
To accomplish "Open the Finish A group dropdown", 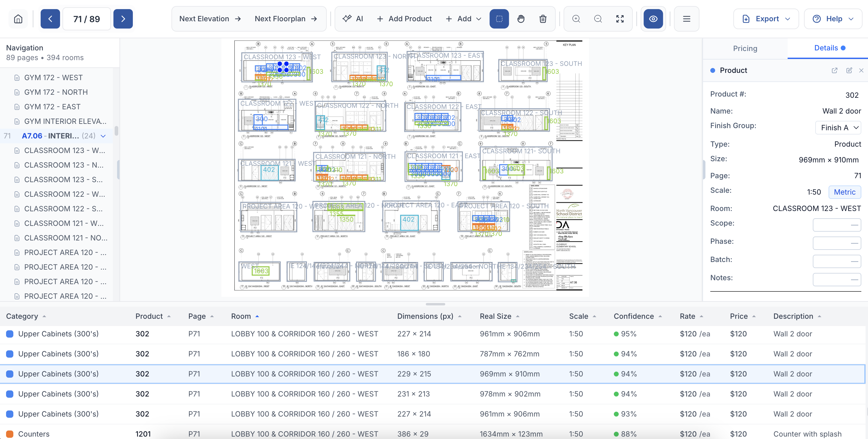I will coord(838,128).
